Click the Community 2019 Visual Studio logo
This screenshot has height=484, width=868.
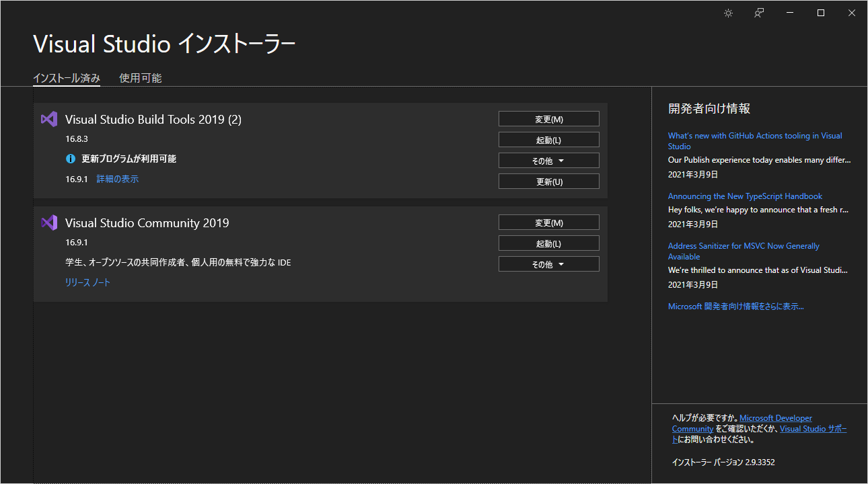49,223
